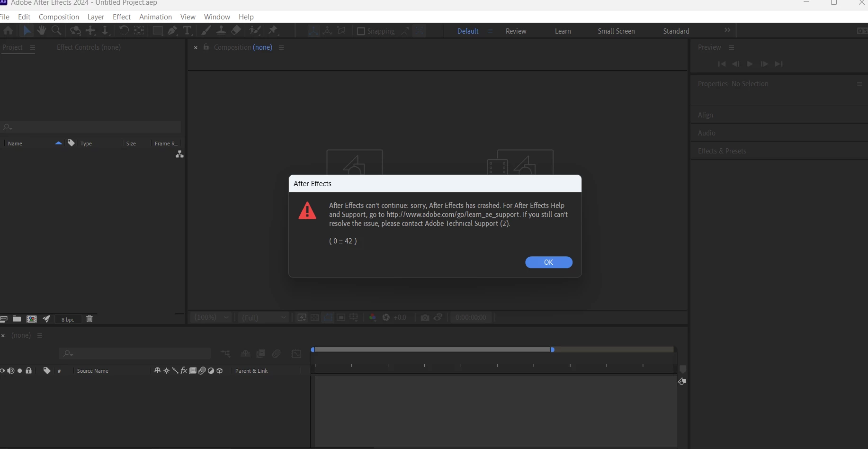Reset exposure with the aperture icon
Screen dimensions: 868x449
[x=386, y=317]
